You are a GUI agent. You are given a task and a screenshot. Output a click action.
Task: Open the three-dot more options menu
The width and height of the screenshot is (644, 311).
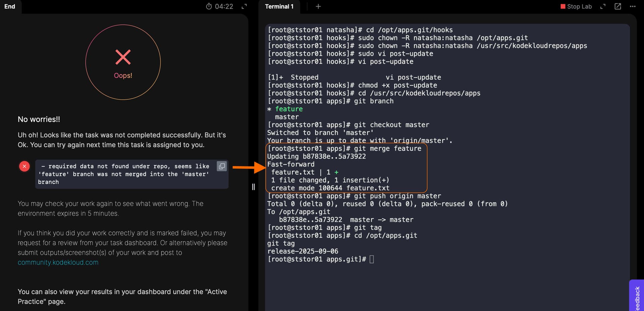pyautogui.click(x=633, y=6)
